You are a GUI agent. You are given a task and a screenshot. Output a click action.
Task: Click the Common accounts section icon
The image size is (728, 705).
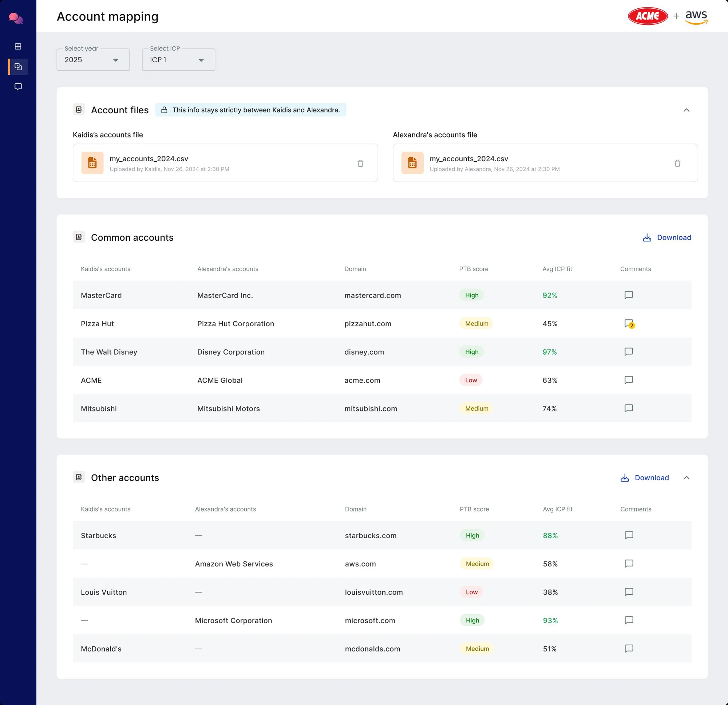(79, 237)
